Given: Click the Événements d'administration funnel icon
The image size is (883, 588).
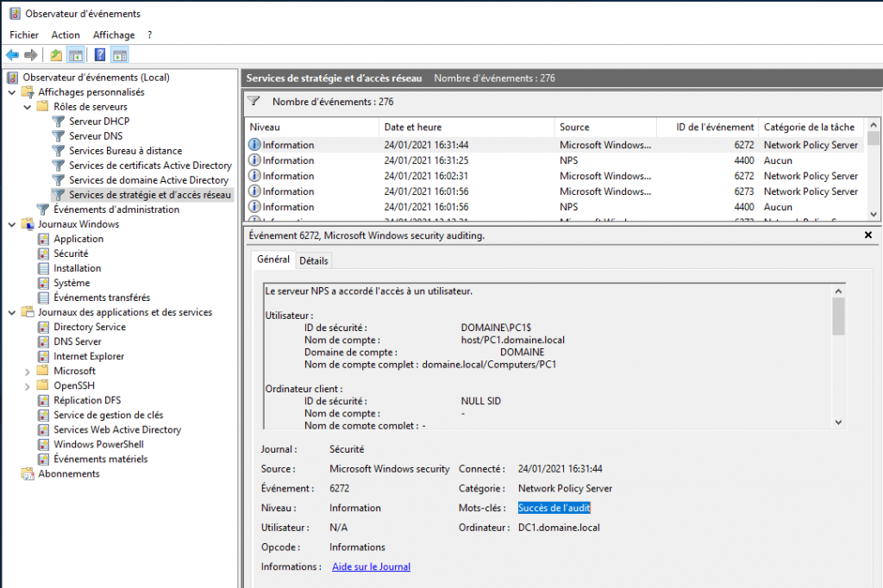Looking at the screenshot, I should coord(43,209).
